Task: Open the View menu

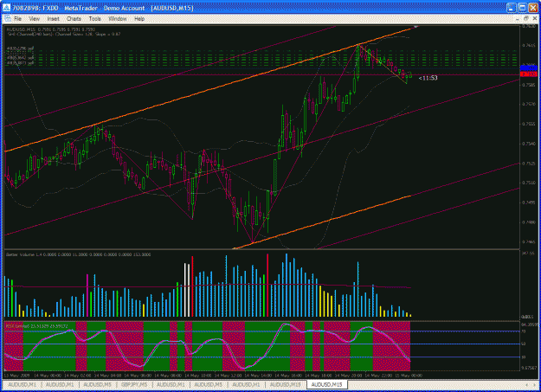Action: 34,19
